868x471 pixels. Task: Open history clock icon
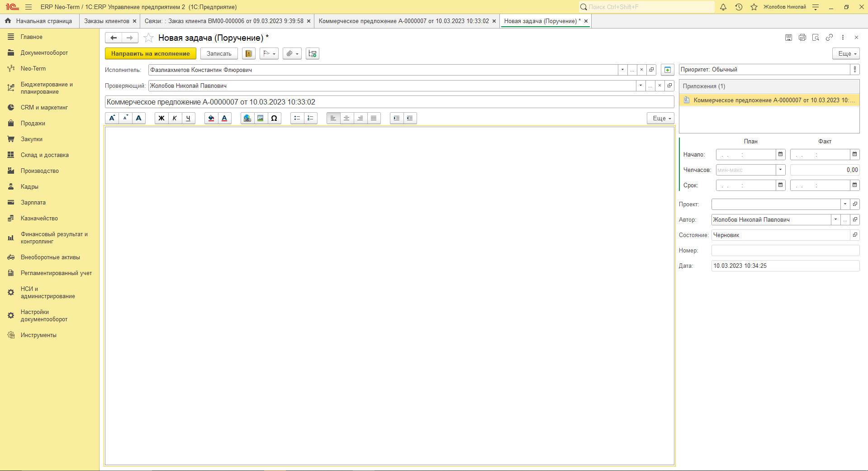click(x=739, y=7)
